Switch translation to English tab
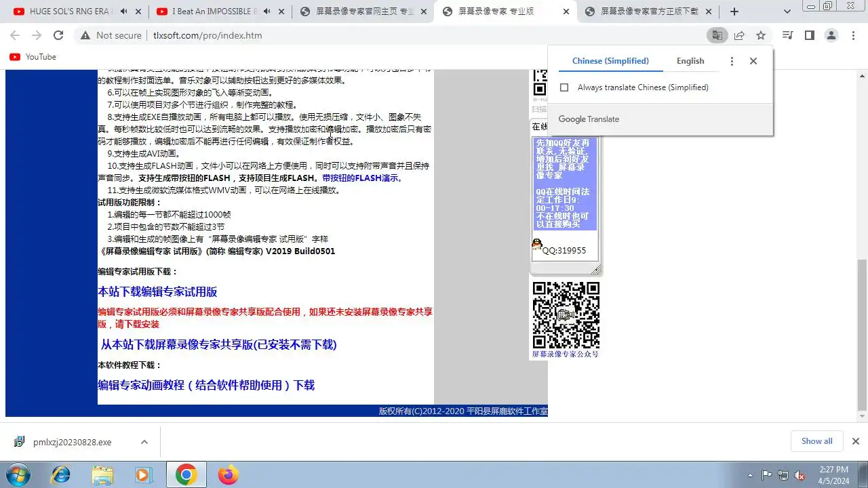Screen dimensions: 868x488 point(690,61)
